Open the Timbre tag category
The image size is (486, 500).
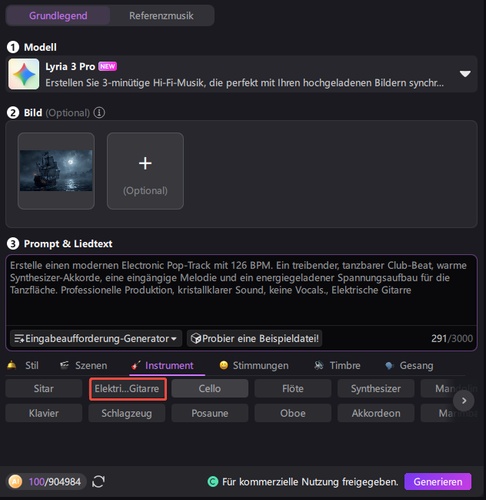point(337,365)
